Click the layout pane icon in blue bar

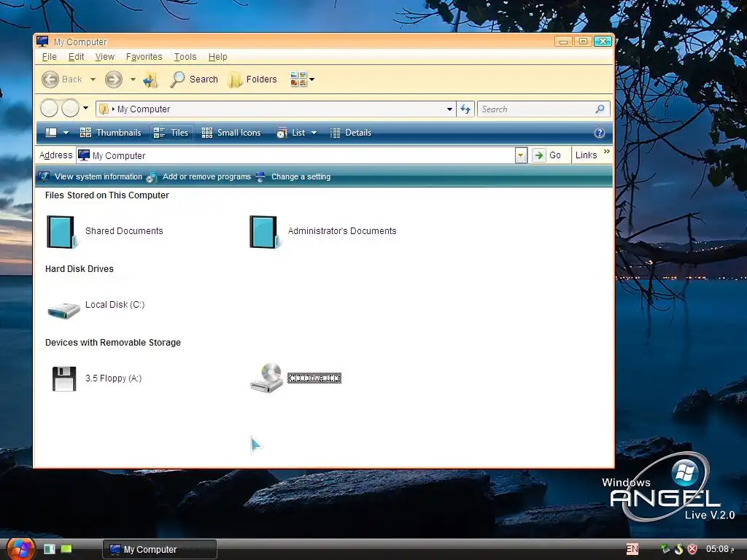pos(51,133)
